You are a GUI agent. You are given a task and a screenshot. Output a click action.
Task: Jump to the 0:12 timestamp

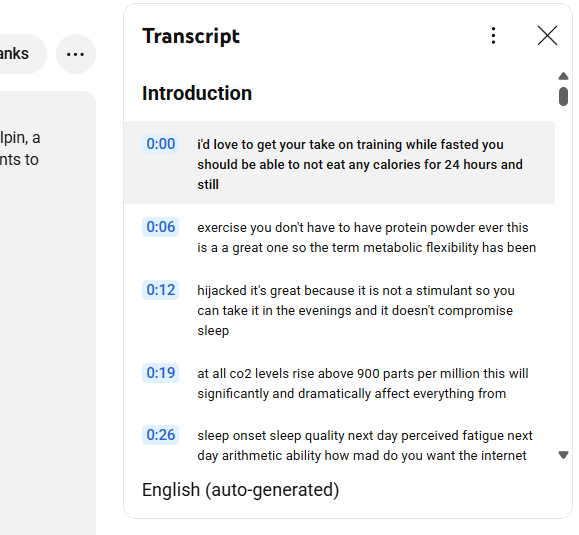pyautogui.click(x=161, y=290)
